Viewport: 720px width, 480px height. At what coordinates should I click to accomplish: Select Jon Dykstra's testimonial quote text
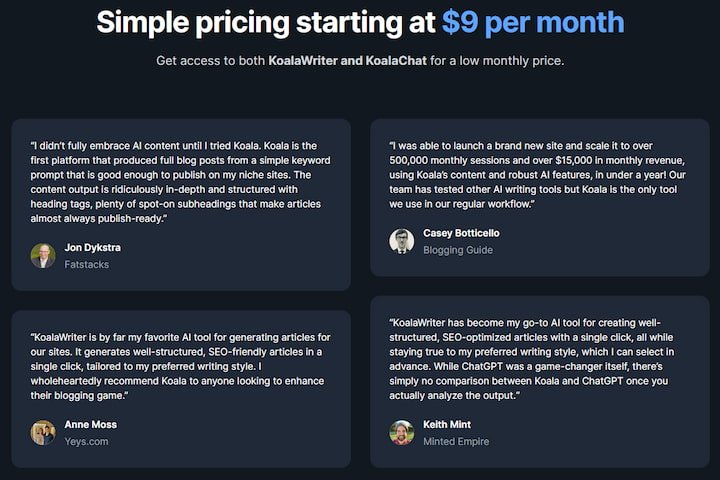[180, 182]
